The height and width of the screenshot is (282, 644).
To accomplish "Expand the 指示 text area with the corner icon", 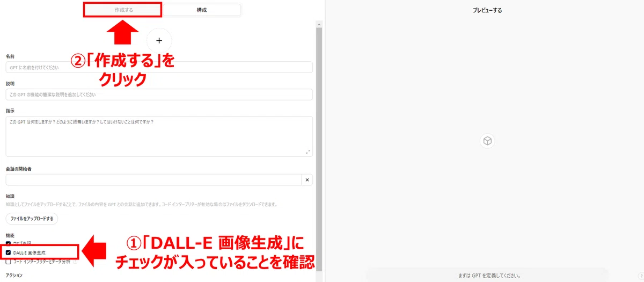I will pyautogui.click(x=308, y=152).
